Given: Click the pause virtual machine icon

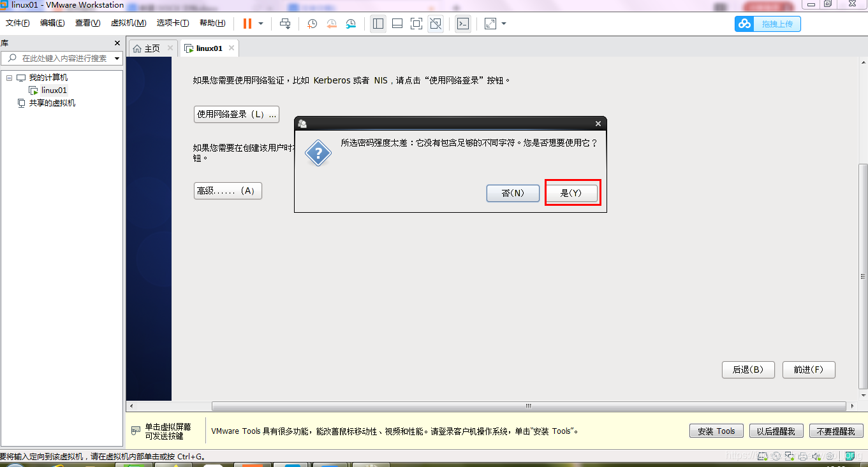Looking at the screenshot, I should click(248, 24).
